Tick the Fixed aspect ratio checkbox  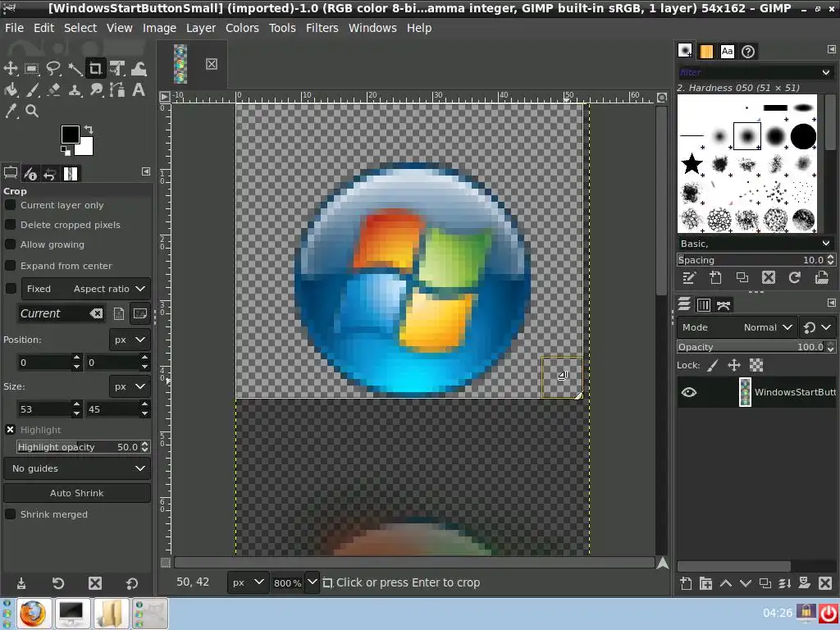[x=10, y=288]
